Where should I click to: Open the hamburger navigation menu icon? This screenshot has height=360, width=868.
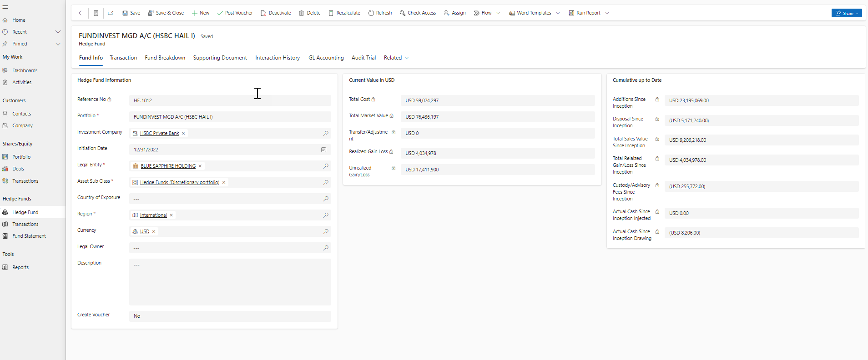pyautogui.click(x=5, y=7)
